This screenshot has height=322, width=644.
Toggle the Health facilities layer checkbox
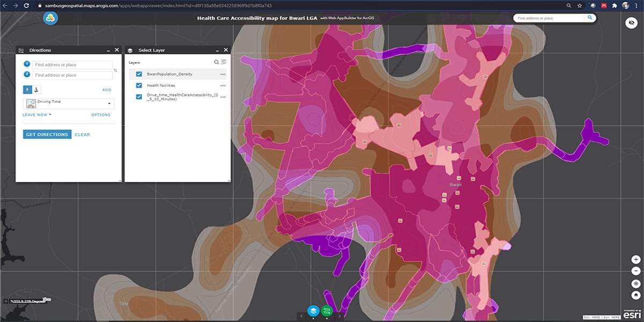tap(139, 85)
